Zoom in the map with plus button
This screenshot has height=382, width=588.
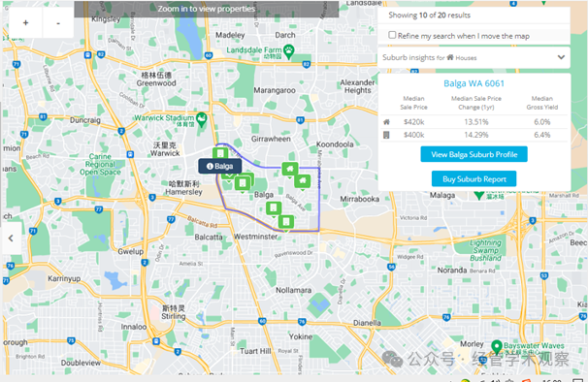(25, 23)
